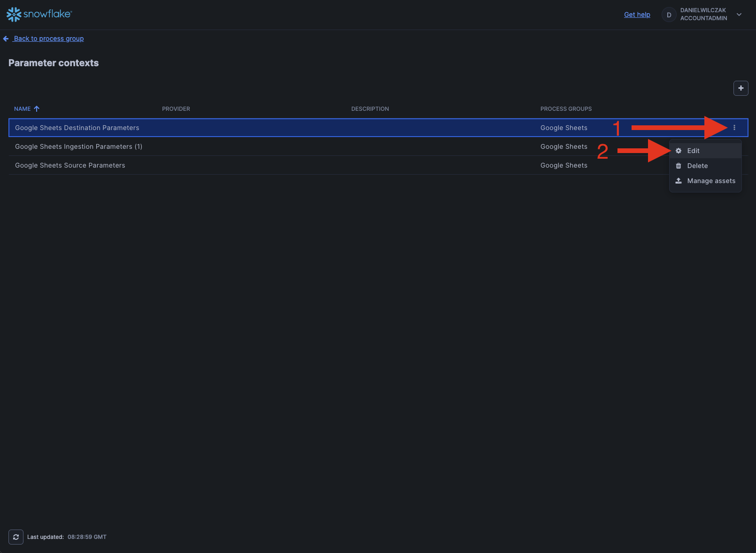Select Google Sheets Ingestion Parameters (1) row
Image resolution: width=756 pixels, height=553 pixels.
pyautogui.click(x=78, y=146)
